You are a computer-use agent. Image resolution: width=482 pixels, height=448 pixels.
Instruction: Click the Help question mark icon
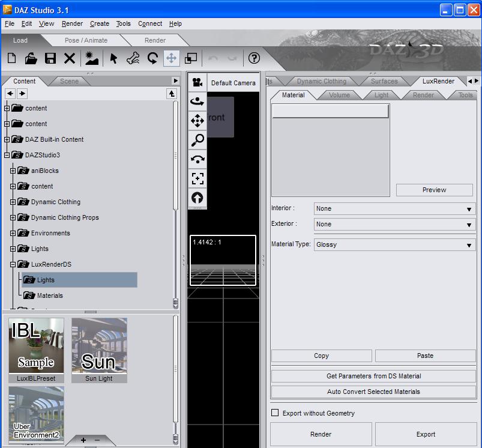click(x=254, y=58)
